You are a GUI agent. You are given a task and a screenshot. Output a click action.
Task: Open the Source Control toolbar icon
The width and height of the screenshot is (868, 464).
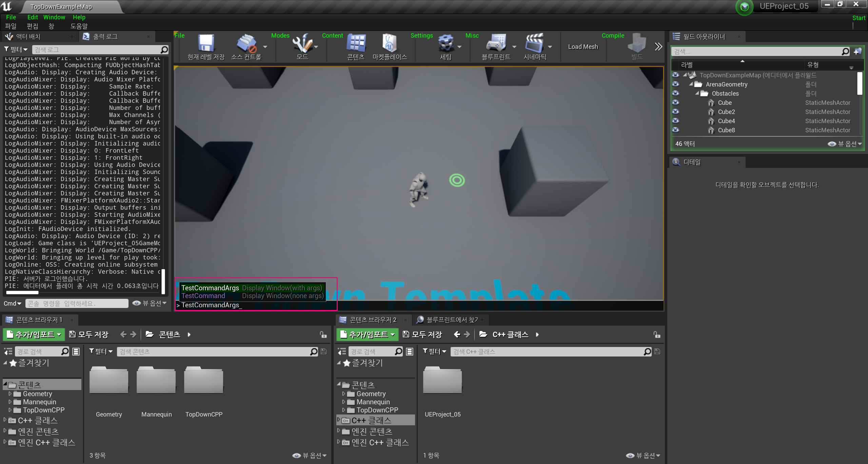click(246, 43)
